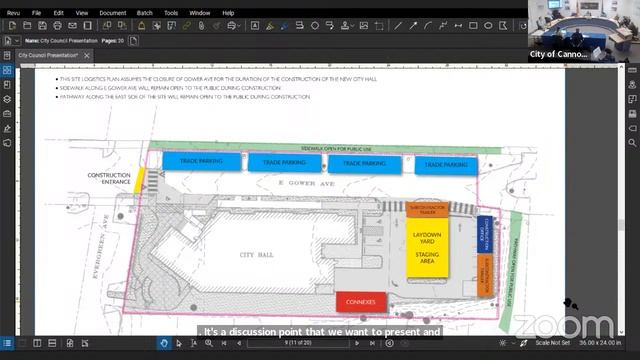Viewport: 640px width, 360px height.
Task: Select the Polygon shape tool
Action: pos(503,26)
